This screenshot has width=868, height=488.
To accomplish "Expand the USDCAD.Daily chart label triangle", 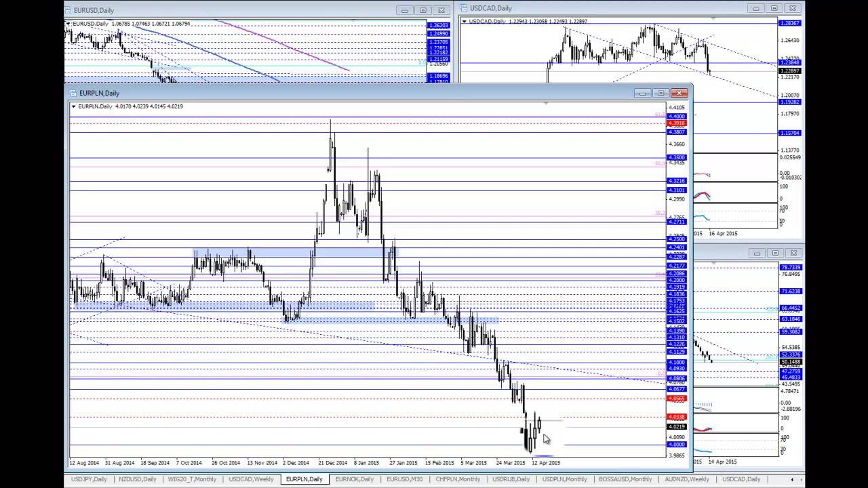I will click(x=465, y=22).
